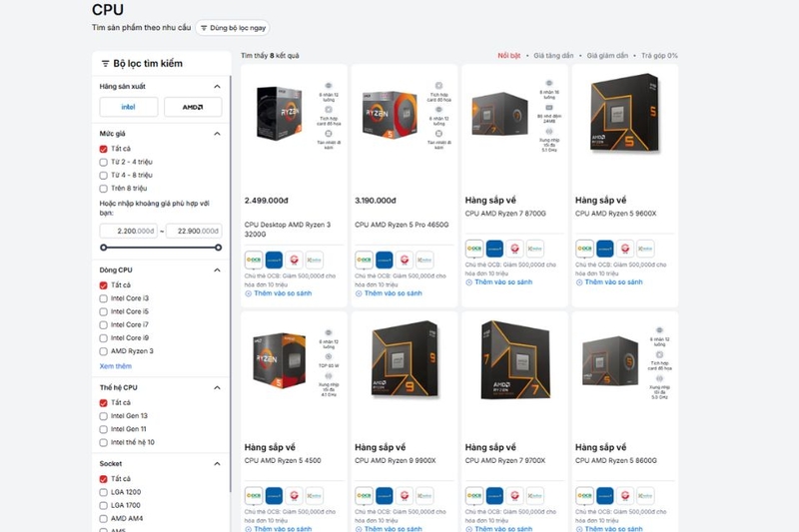The height and width of the screenshot is (532, 799).
Task: Click cache memory spec icon on Ryzen 7 8700G card
Action: [549, 108]
